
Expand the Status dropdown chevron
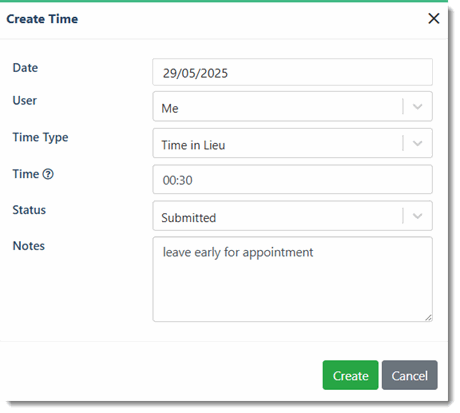coord(417,216)
